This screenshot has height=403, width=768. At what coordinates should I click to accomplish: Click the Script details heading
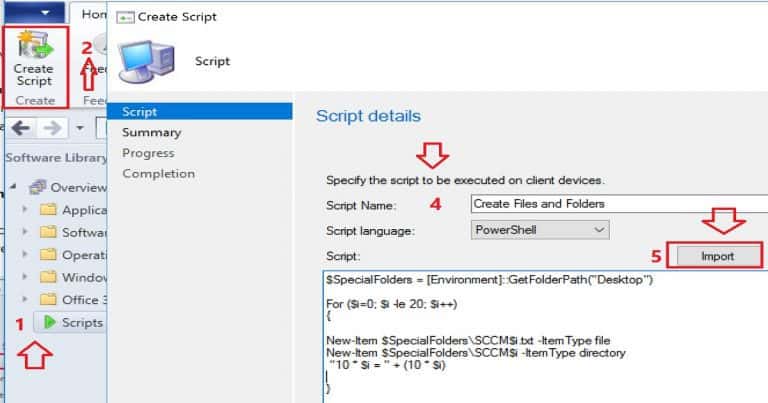[368, 116]
